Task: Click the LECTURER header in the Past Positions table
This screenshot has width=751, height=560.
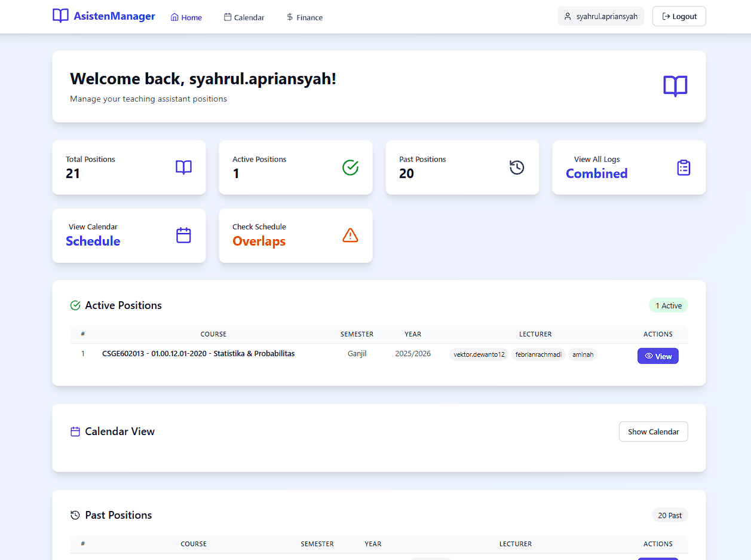Action: (x=516, y=544)
